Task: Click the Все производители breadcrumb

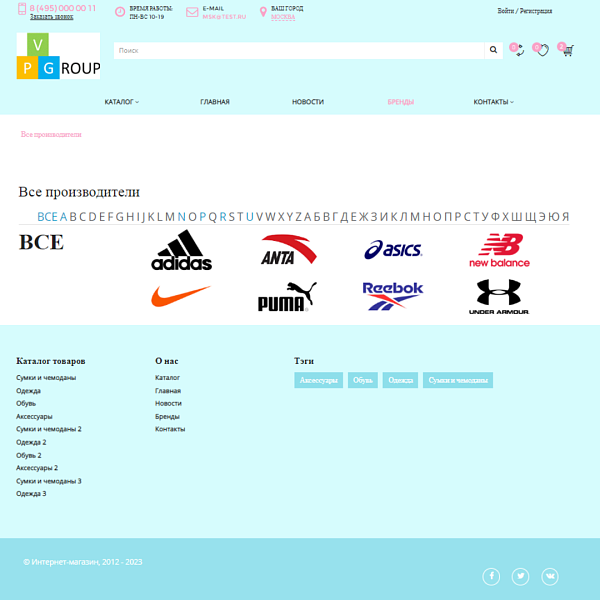Action: pyautogui.click(x=51, y=134)
